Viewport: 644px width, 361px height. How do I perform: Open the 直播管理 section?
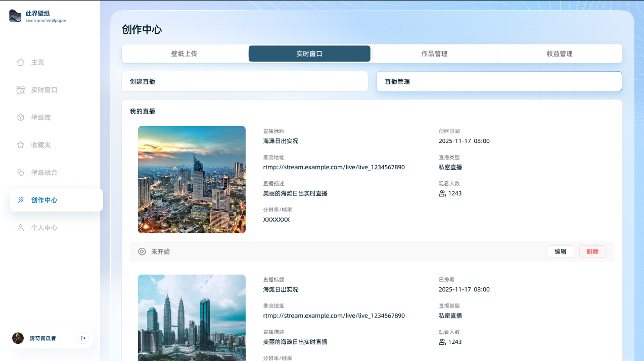click(x=499, y=81)
